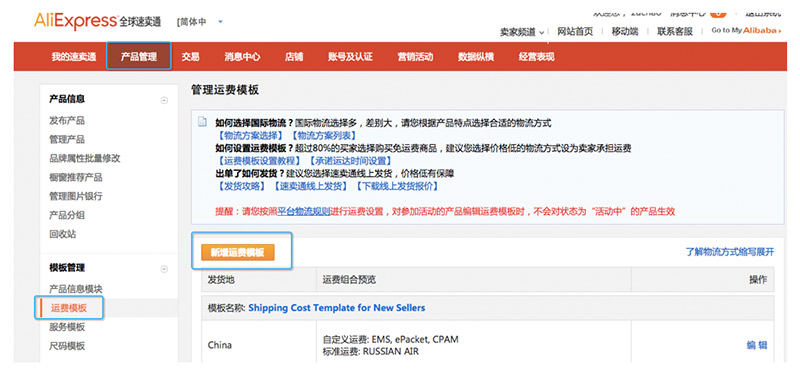Viewport: 800px width, 376px height.
Task: Open 【下载线上发货报价】 link
Action: [396, 186]
